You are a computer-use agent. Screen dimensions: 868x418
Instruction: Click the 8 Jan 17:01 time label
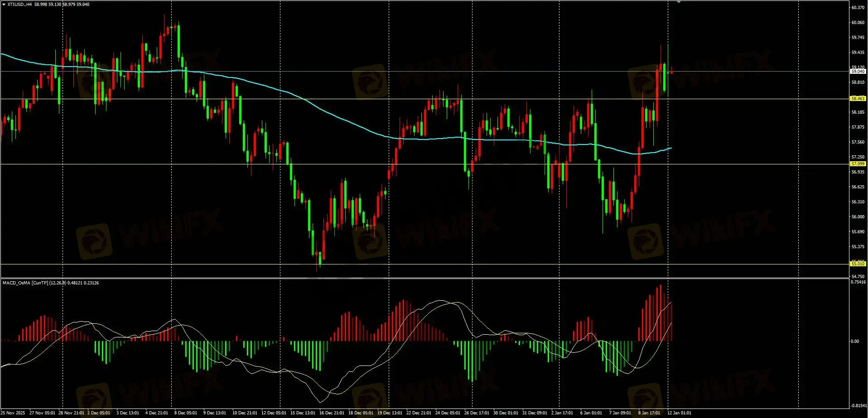[650, 413]
